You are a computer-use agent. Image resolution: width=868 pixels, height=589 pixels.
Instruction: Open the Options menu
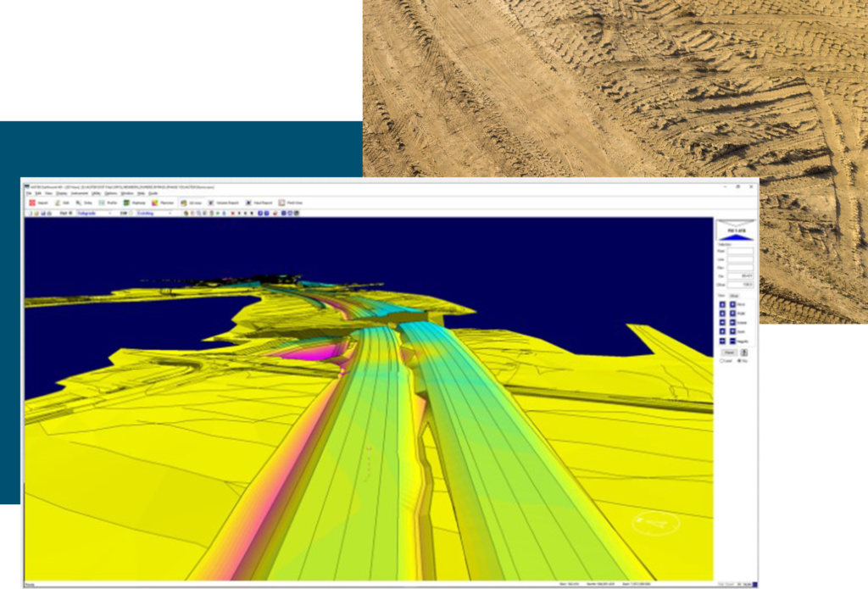110,193
